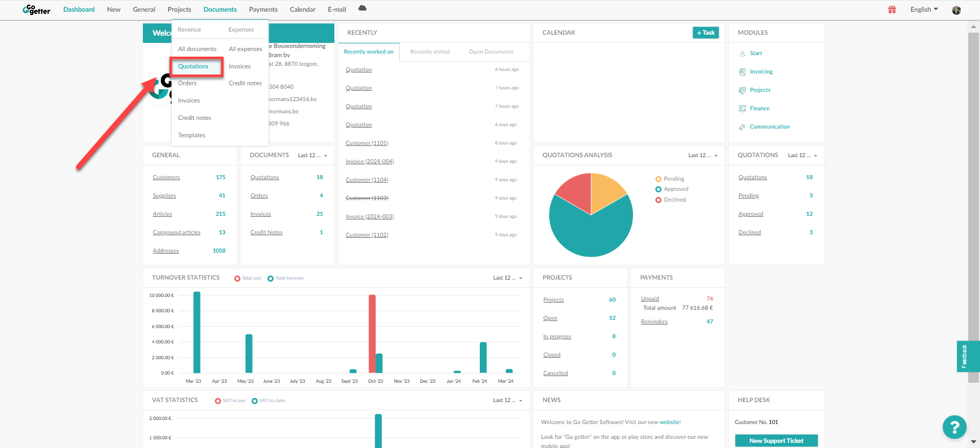Toggle Total turnover series in turnover chart
The image size is (980, 448).
click(x=286, y=278)
